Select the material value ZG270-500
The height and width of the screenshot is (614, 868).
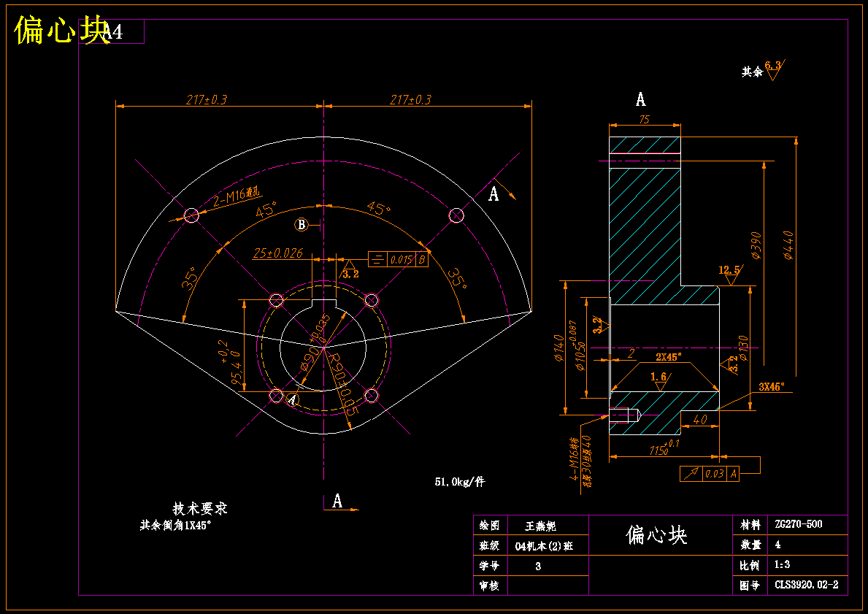click(798, 524)
